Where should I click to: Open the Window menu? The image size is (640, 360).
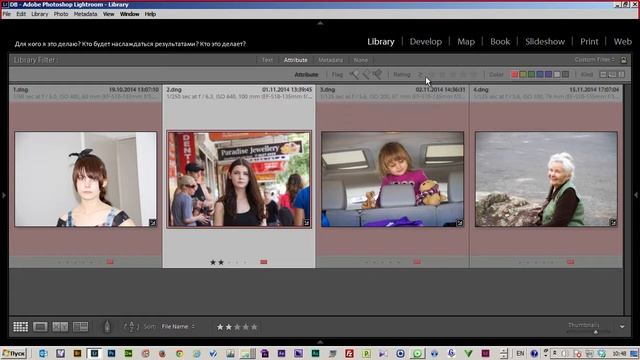tap(129, 14)
